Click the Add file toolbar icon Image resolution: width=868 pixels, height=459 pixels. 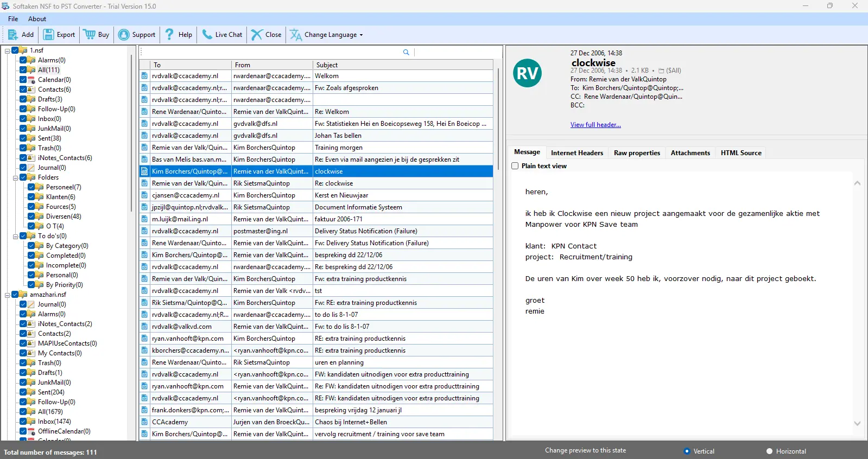point(13,35)
